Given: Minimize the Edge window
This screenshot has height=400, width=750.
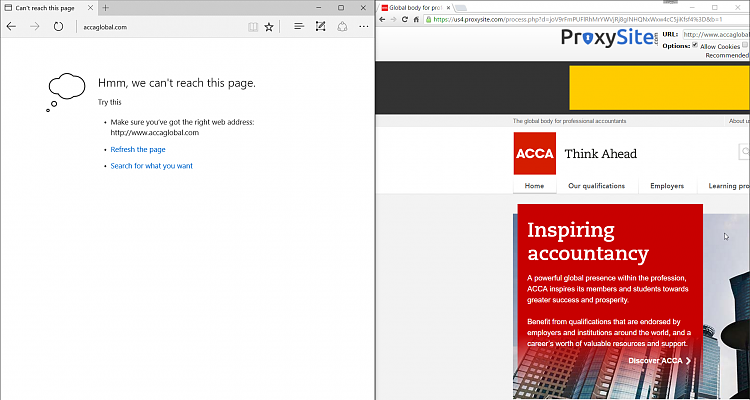Looking at the screenshot, I should (x=319, y=8).
